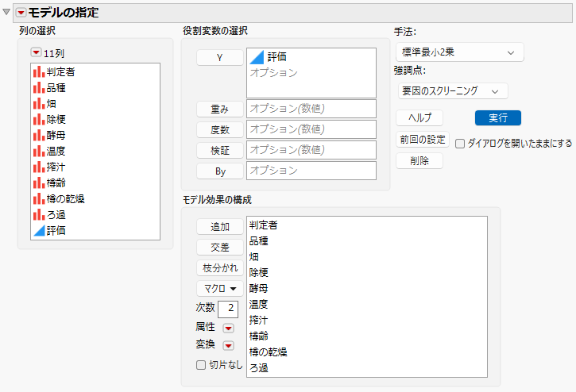Screen dimensions: 576x392
Task: Click the 検証 optional numeric field
Action: (311, 150)
